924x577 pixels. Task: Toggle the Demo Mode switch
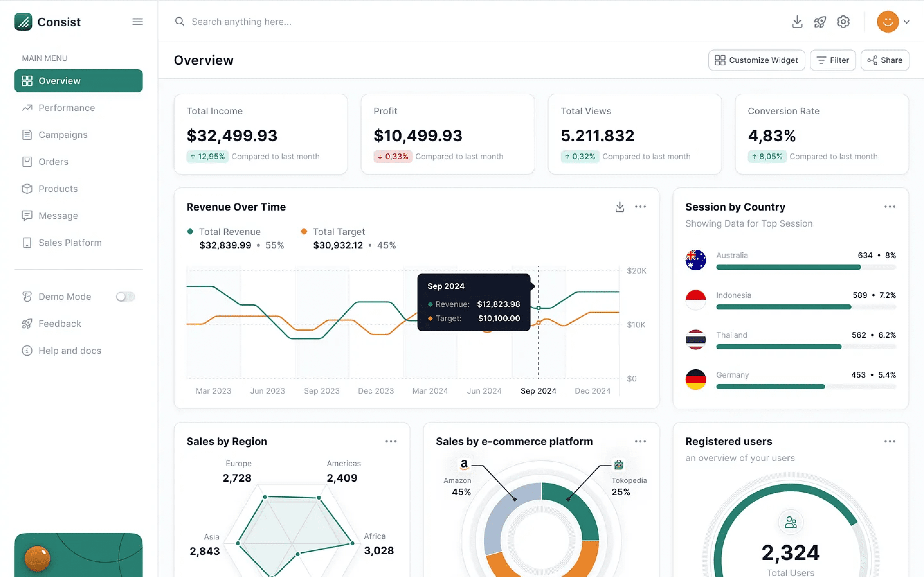125,297
